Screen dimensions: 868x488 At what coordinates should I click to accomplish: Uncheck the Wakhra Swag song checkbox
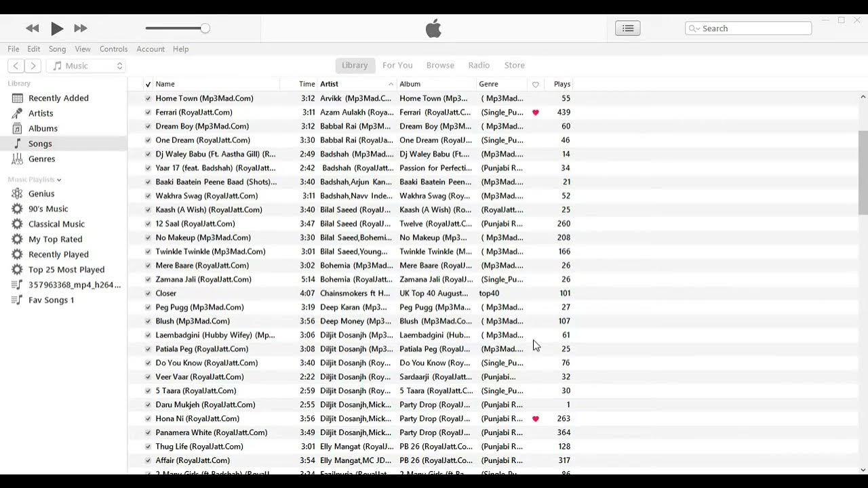pyautogui.click(x=148, y=196)
